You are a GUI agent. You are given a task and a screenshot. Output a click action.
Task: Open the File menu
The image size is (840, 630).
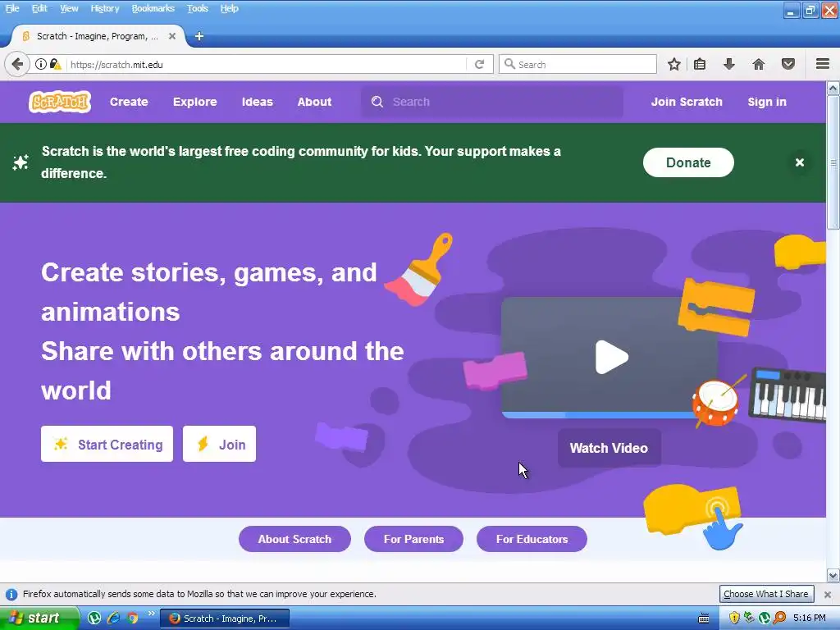click(11, 8)
